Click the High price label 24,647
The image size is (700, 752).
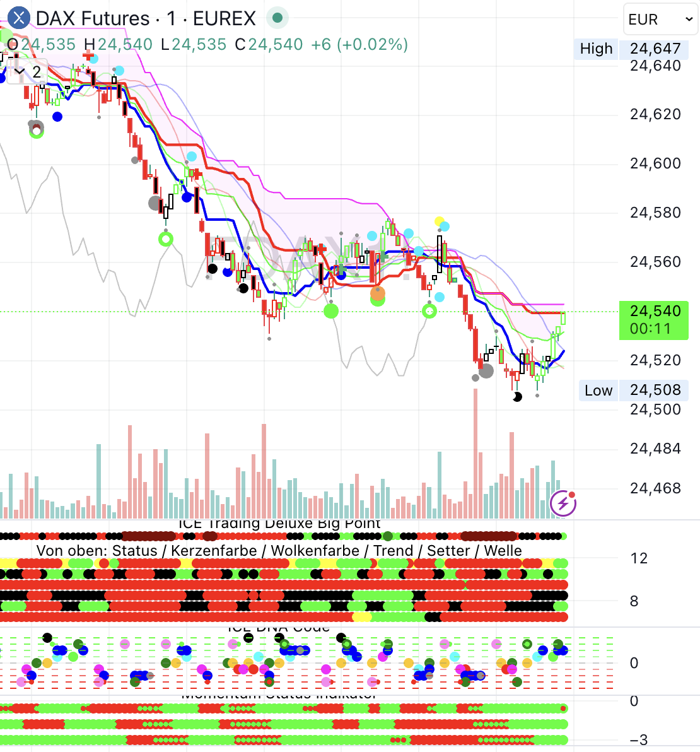[655, 49]
